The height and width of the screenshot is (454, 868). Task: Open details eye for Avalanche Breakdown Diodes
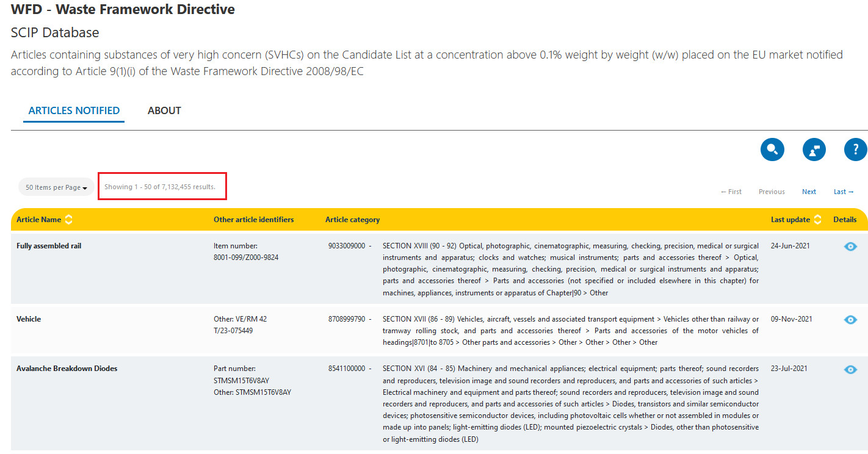[x=850, y=369]
